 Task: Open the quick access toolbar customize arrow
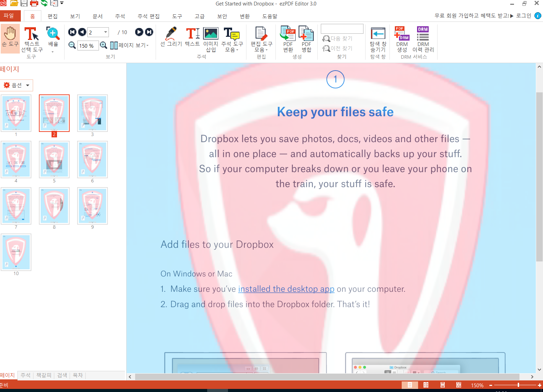62,3
